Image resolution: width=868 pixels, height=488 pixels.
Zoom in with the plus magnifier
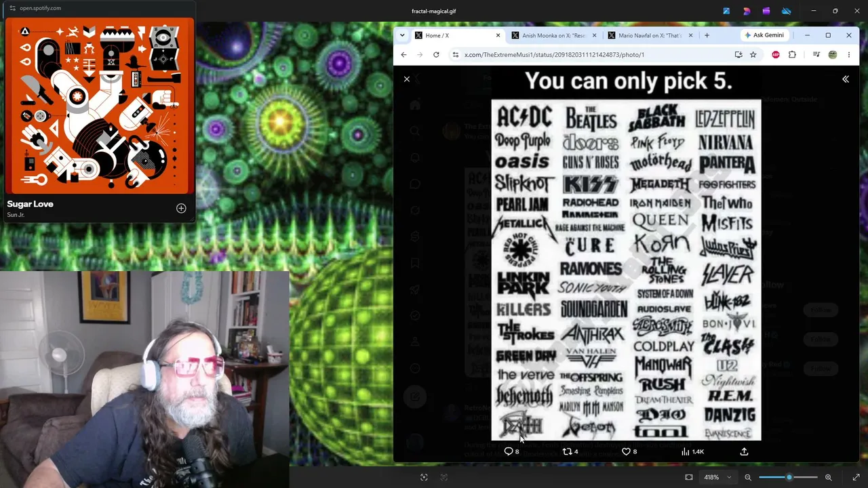point(829,477)
